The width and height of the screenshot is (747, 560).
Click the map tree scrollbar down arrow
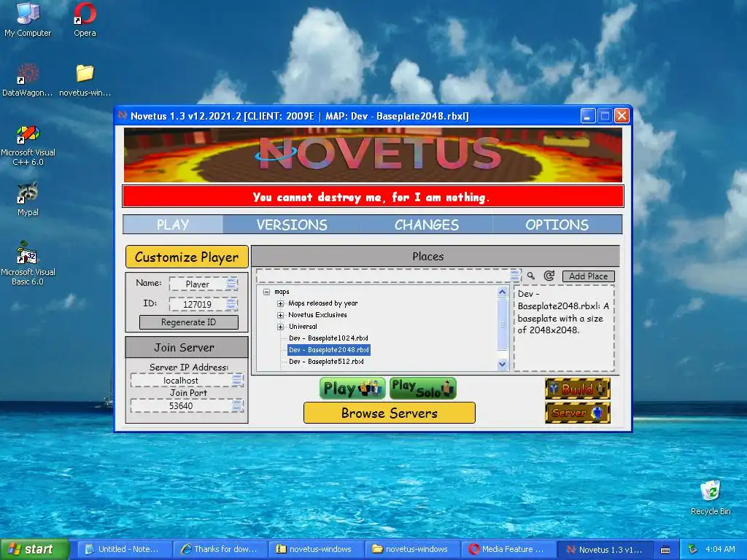point(502,365)
